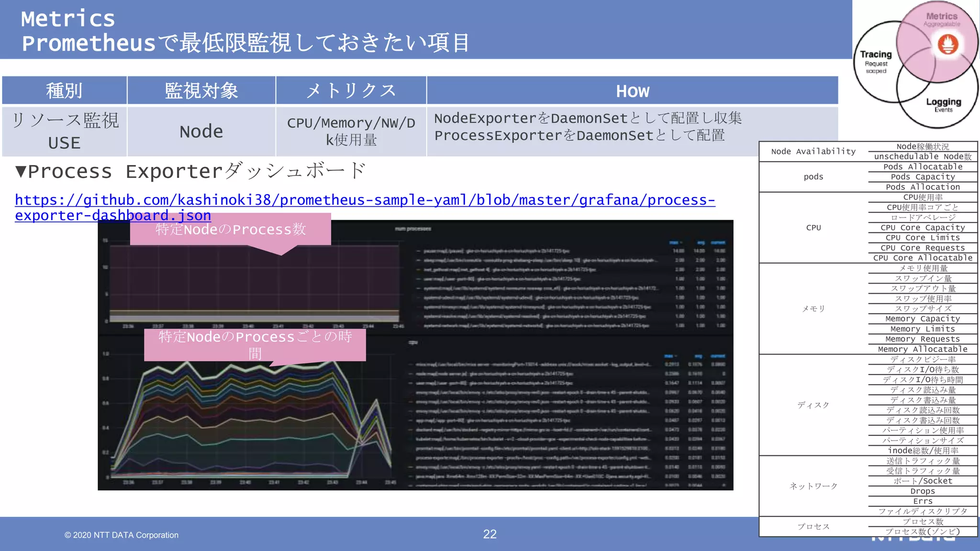Viewport: 980px width, 551px height.
Task: Select the Tracing circle label
Action: tap(876, 61)
